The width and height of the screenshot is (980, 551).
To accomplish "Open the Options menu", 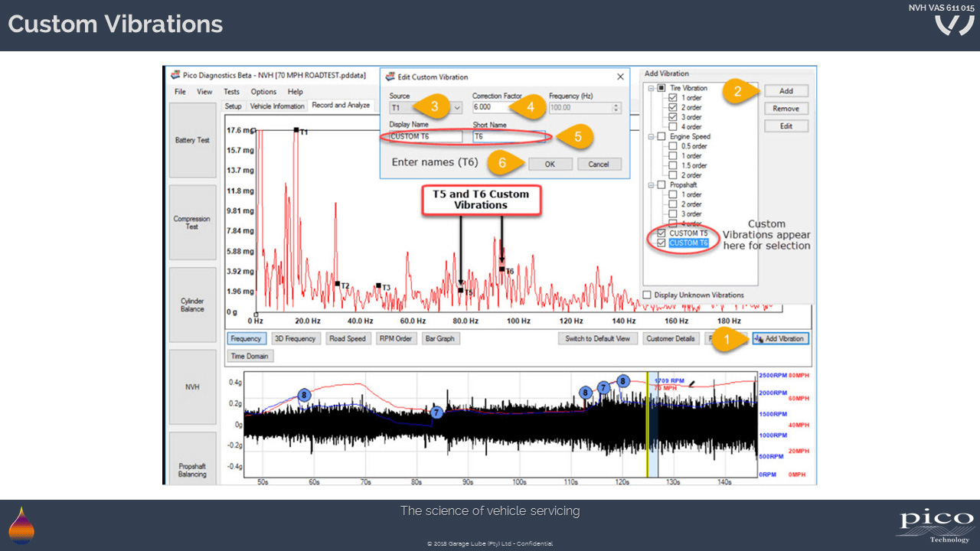I will (263, 92).
